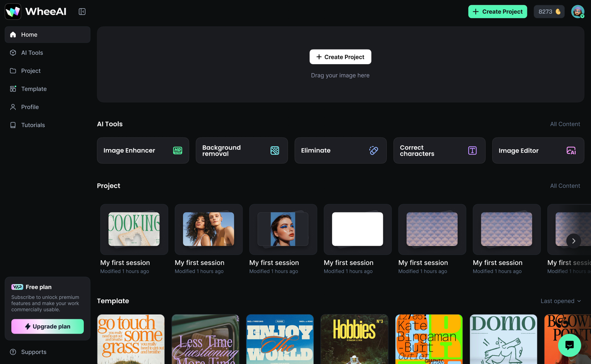Expand the Last opened sort dropdown
This screenshot has width=591, height=364.
pyautogui.click(x=561, y=301)
